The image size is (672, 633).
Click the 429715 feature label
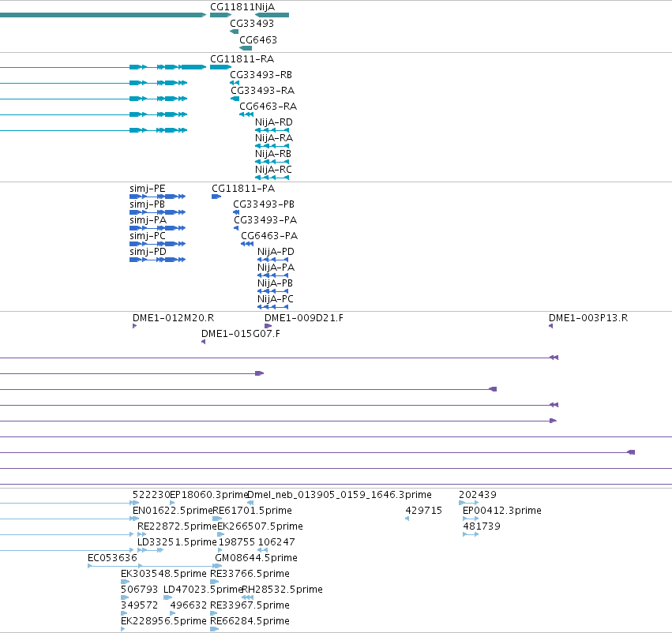pos(423,511)
